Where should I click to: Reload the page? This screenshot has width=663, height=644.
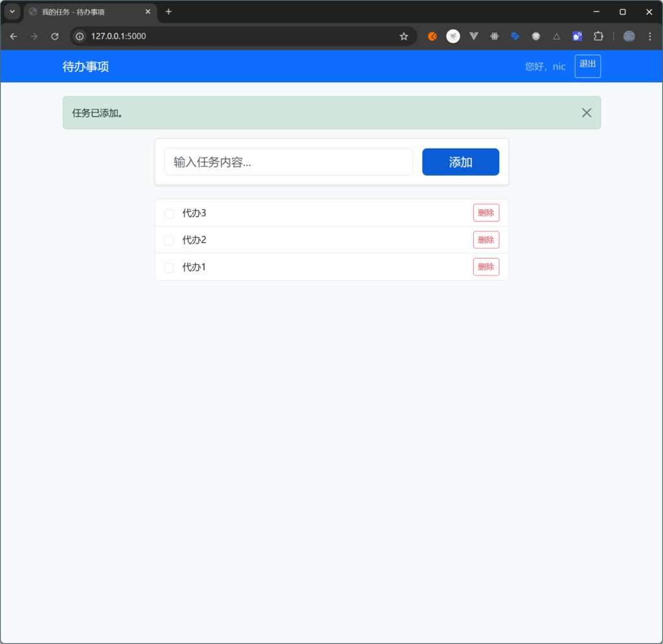pyautogui.click(x=55, y=36)
